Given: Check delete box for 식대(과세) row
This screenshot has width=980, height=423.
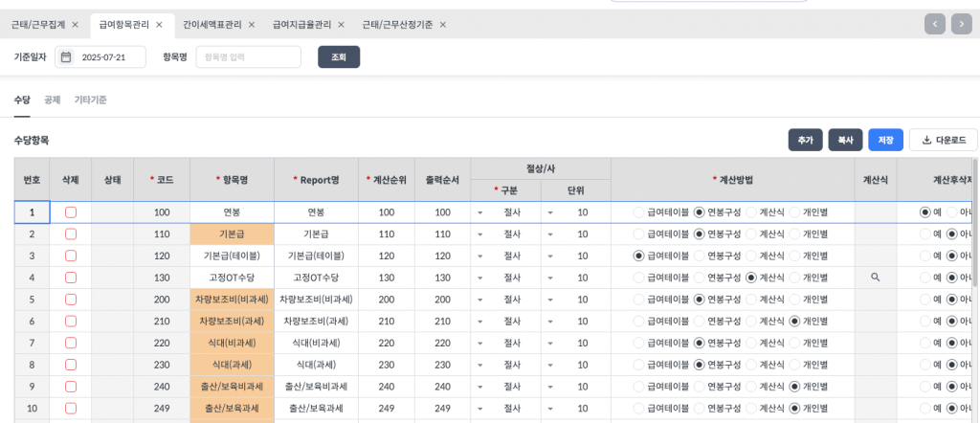Looking at the screenshot, I should [71, 365].
